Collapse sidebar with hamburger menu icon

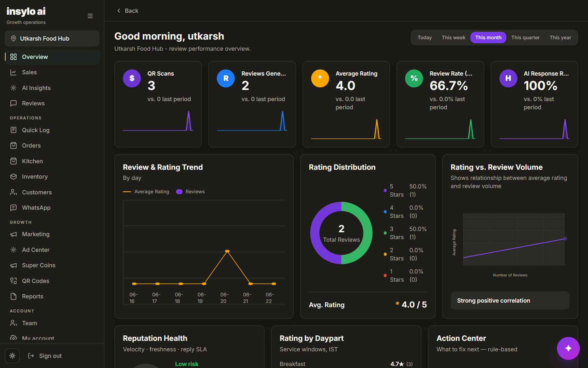pos(90,16)
